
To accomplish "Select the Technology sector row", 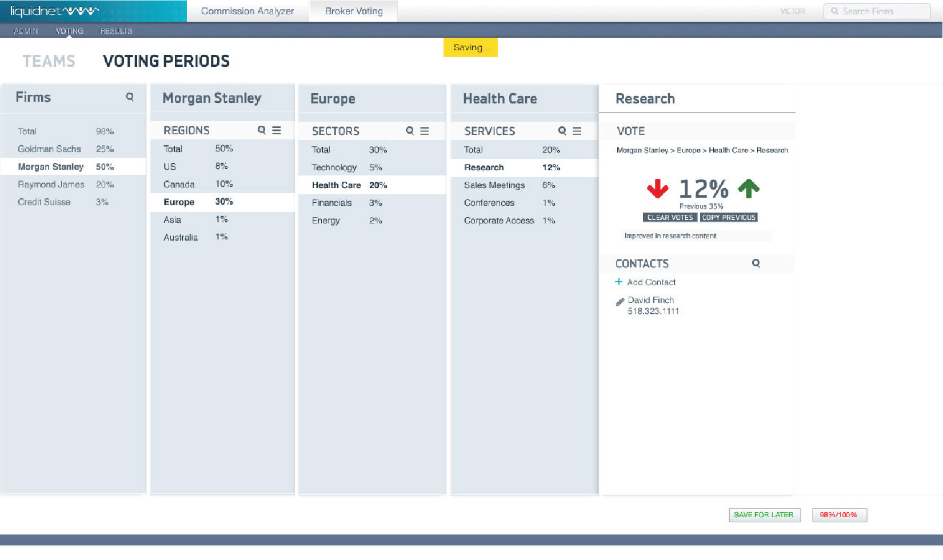I will [371, 167].
